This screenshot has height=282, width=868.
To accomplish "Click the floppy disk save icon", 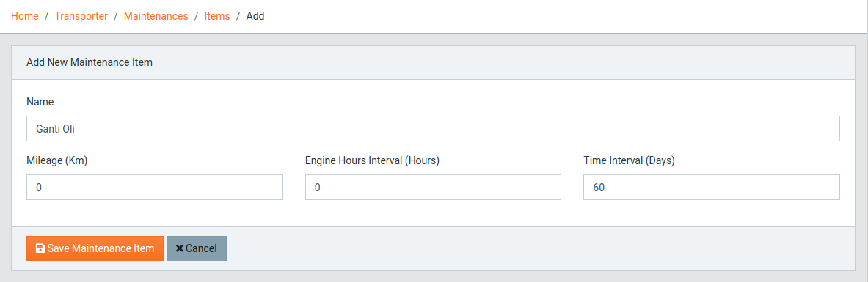I will tap(40, 248).
